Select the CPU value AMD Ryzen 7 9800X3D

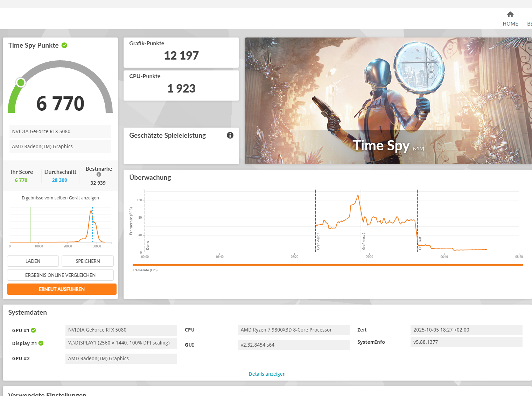click(294, 330)
